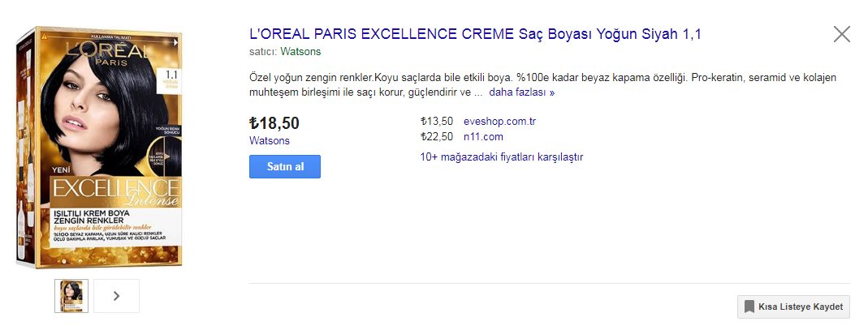Show the next product image thumbnail
Viewport: 868px width, 326px height.
(x=116, y=296)
